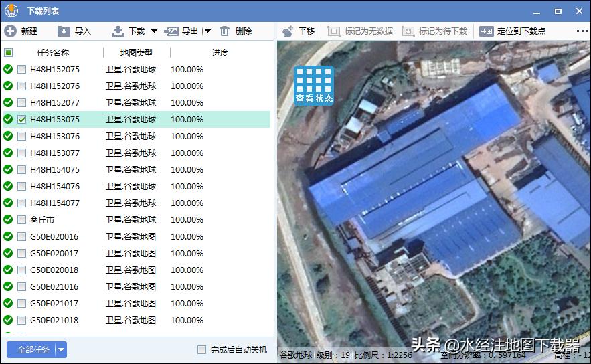This screenshot has width=591, height=364.
Task: Expand the 导出 dropdown arrow
Action: [x=207, y=31]
